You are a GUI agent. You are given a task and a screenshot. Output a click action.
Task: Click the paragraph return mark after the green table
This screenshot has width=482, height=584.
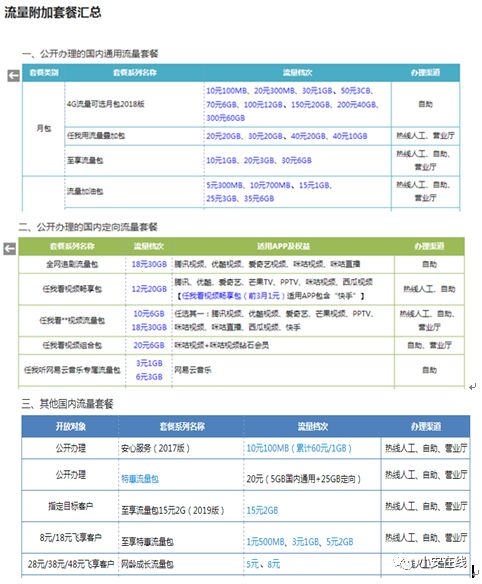tap(472, 387)
